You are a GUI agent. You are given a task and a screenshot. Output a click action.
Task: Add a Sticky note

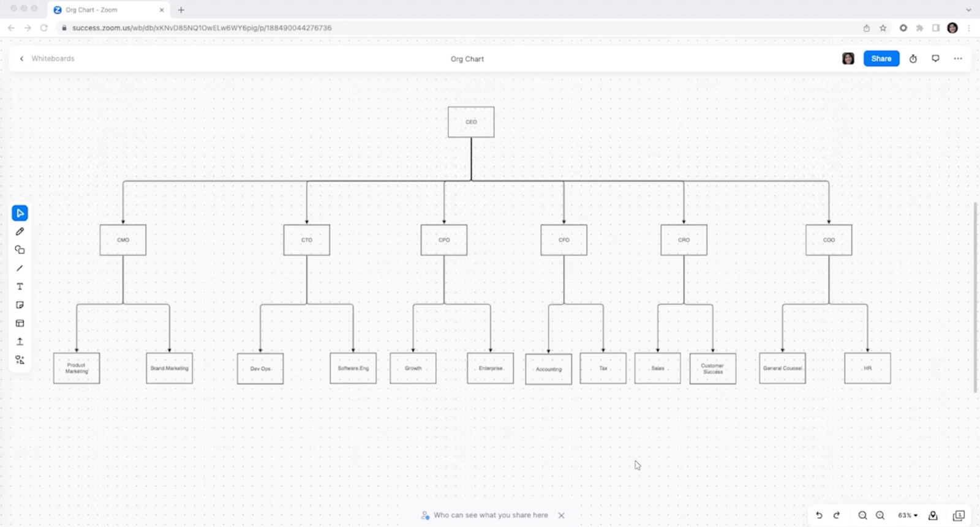(20, 305)
